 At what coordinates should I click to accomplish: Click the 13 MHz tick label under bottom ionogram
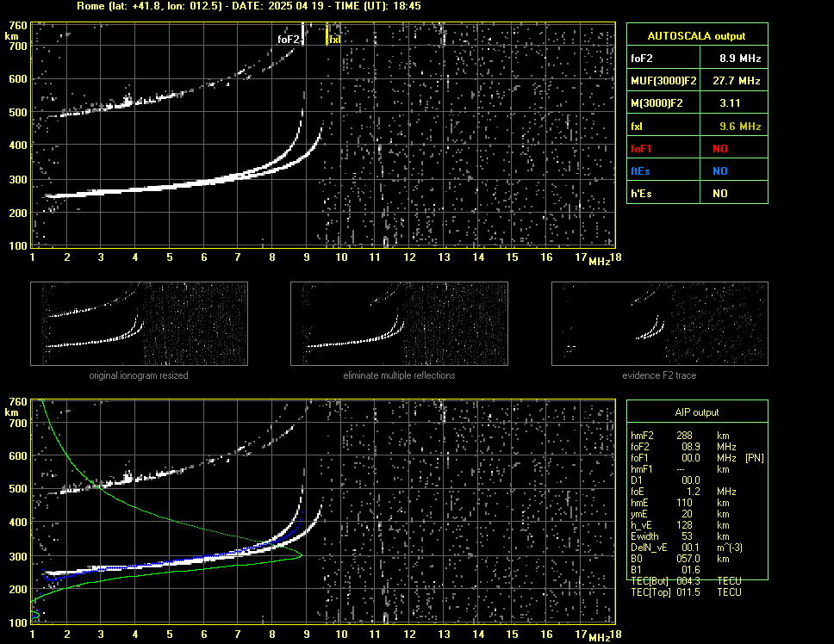pos(444,634)
